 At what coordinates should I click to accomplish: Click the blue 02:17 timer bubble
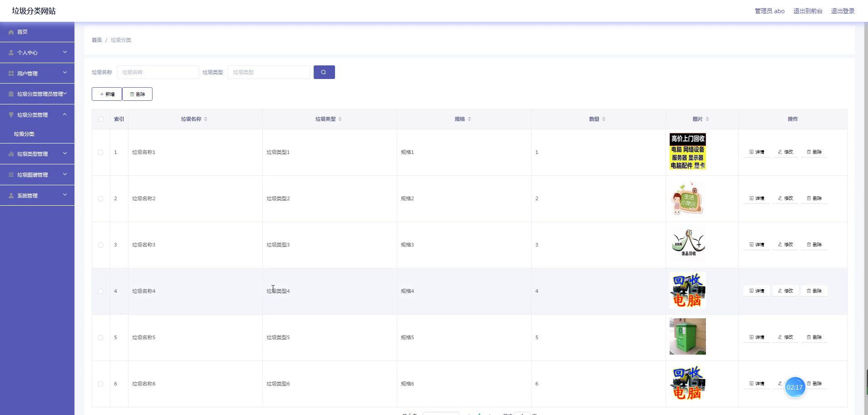pos(794,387)
